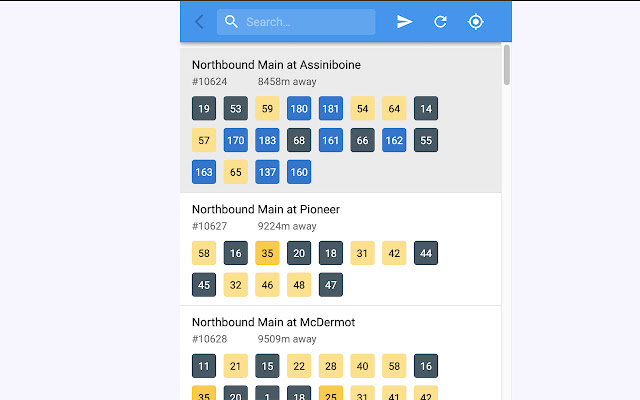Choose route 28 at McDermot stop
Screen dimensions: 640x400
point(331,366)
